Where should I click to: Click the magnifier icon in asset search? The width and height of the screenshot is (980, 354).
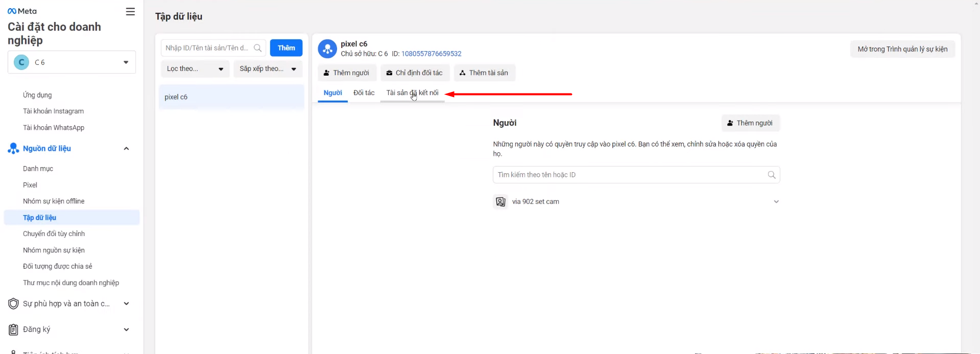click(x=257, y=48)
